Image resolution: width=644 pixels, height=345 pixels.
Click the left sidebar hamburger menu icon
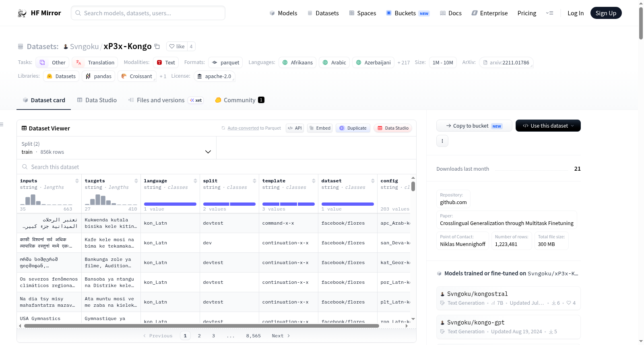2,124
